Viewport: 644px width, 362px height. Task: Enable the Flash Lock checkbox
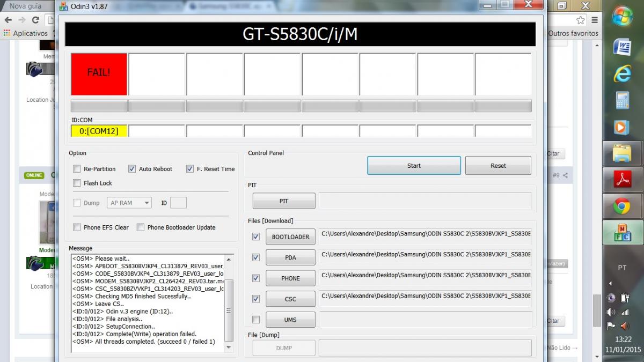pos(77,183)
